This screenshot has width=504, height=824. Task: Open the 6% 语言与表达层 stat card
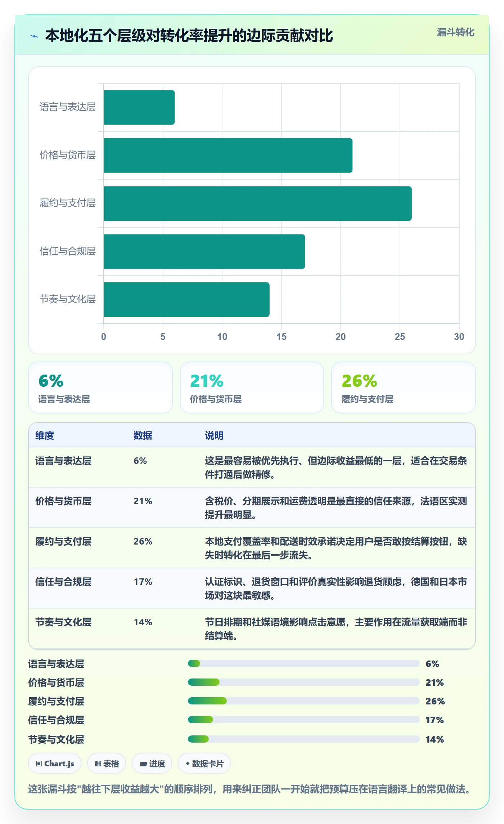pyautogui.click(x=100, y=388)
